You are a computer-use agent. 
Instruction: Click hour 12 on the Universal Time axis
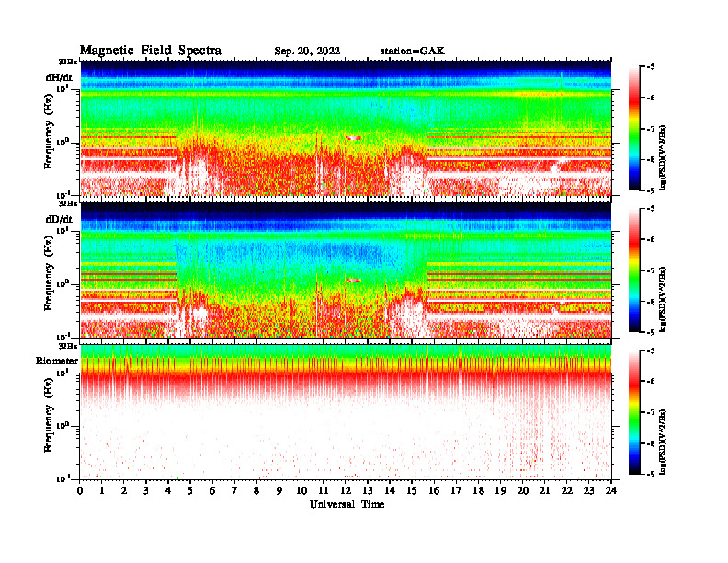(x=346, y=490)
